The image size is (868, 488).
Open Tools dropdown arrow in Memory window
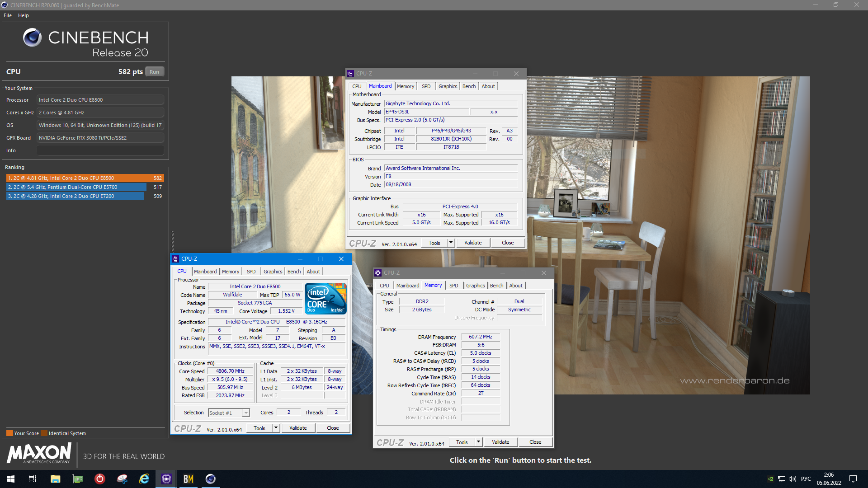[x=478, y=442]
